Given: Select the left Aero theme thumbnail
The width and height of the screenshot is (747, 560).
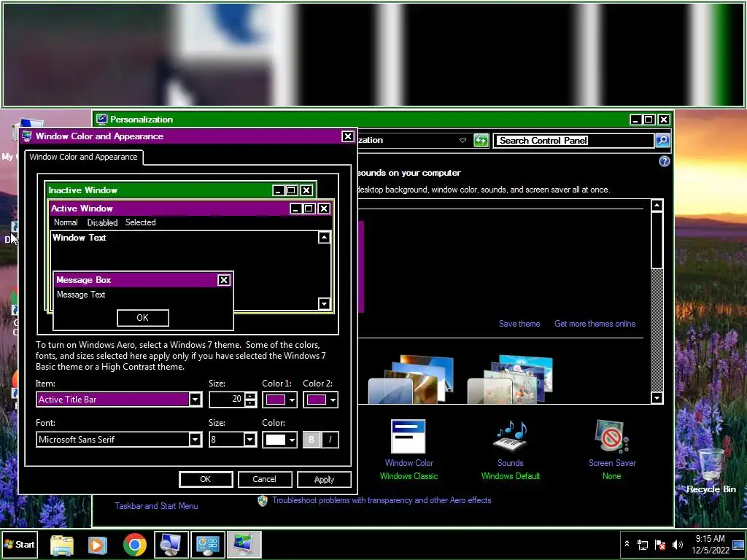Looking at the screenshot, I should click(x=410, y=379).
